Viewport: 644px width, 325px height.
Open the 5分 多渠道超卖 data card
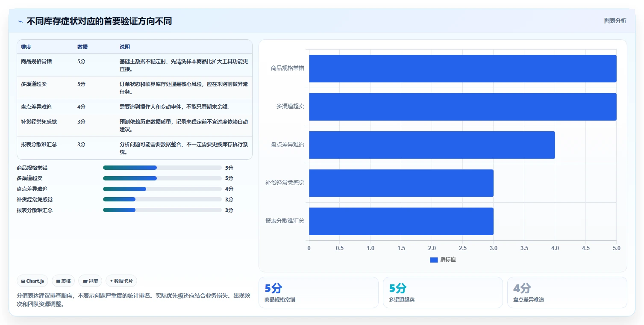click(x=443, y=292)
